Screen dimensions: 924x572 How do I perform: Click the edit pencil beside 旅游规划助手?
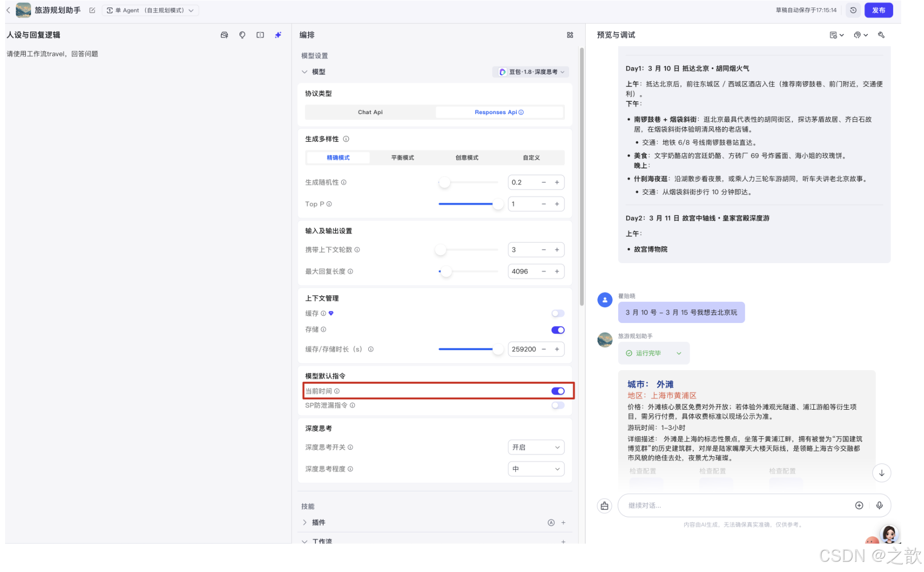pos(92,10)
